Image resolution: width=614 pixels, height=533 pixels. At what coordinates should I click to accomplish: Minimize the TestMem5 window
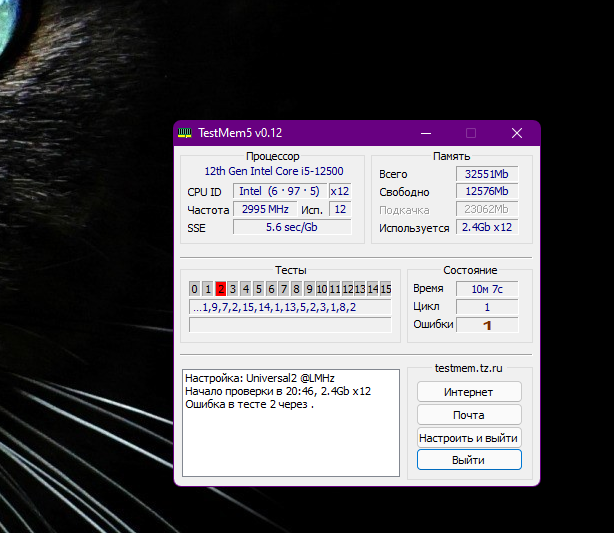click(426, 134)
